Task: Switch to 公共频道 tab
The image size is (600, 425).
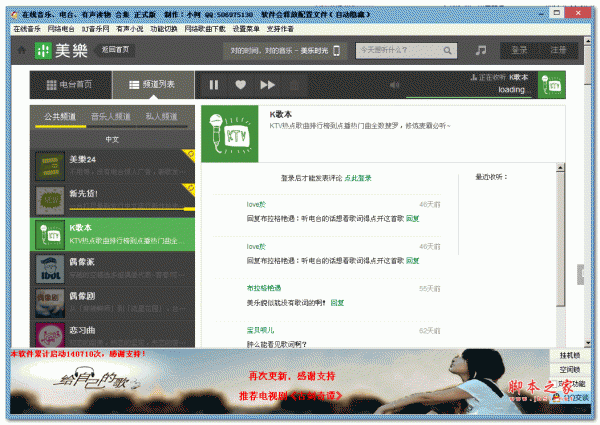Action: pos(60,117)
